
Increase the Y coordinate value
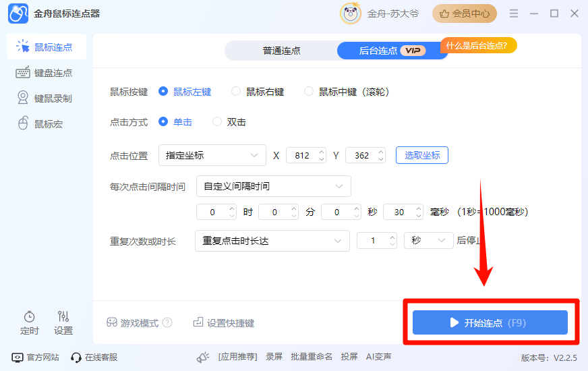(x=381, y=152)
